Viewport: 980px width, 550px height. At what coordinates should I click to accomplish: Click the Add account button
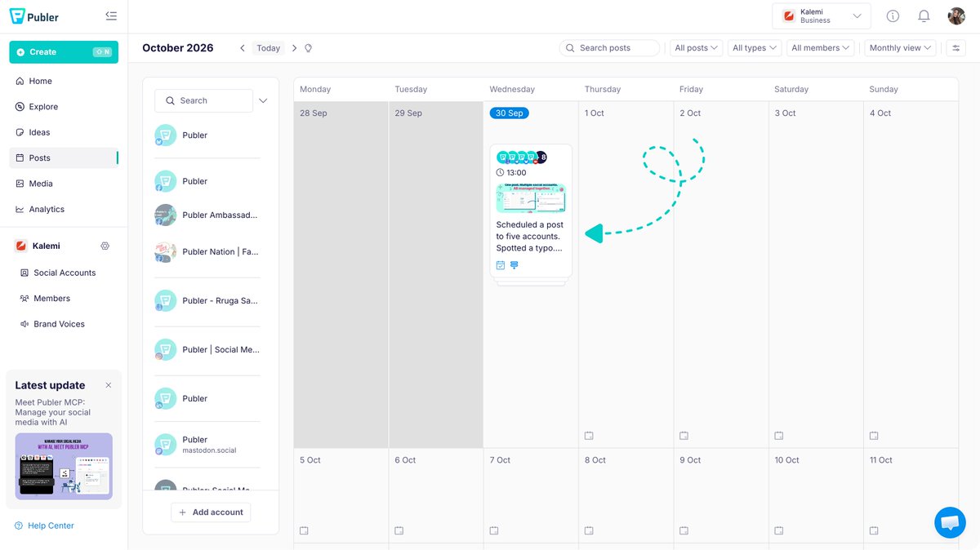pos(211,512)
